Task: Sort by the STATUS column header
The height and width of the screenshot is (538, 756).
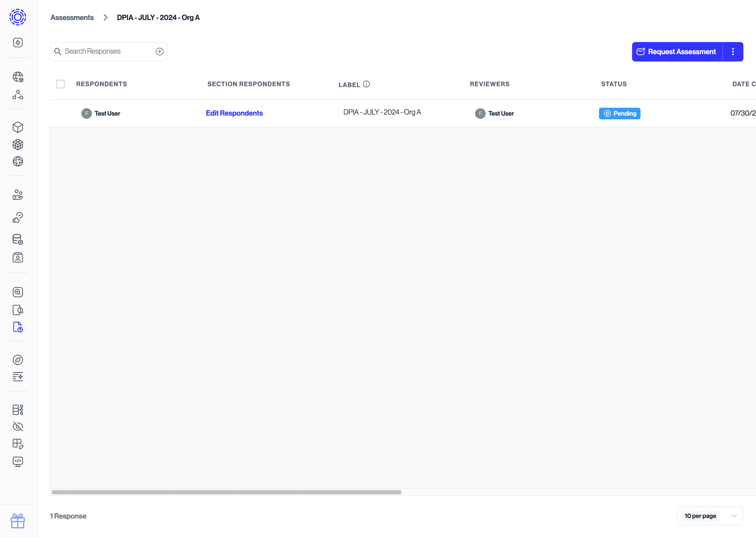Action: click(x=614, y=84)
